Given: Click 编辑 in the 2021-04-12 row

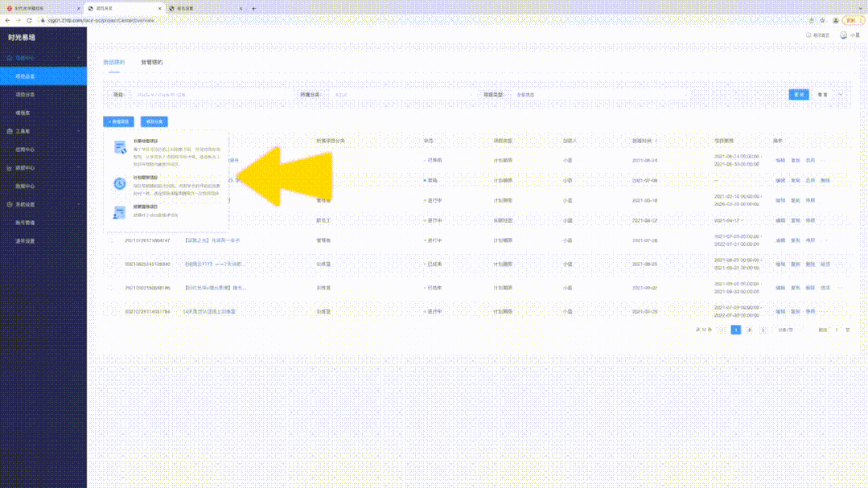Looking at the screenshot, I should [x=780, y=220].
